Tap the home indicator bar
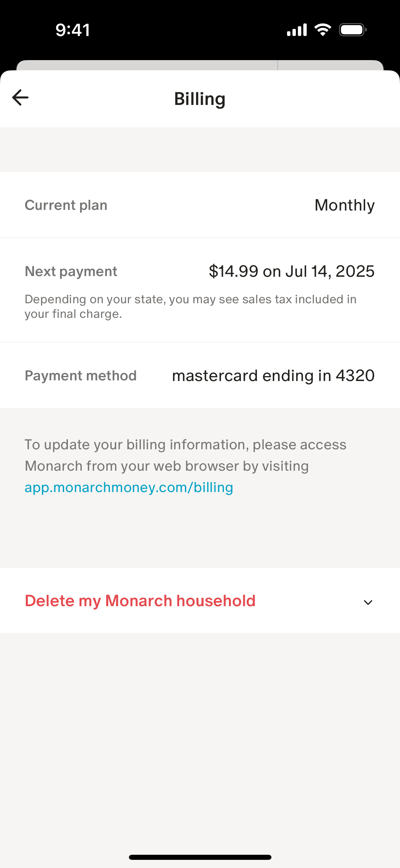 coord(200,857)
